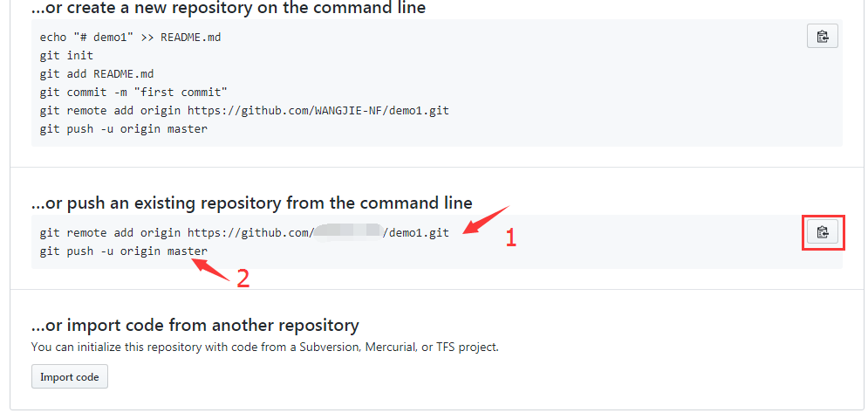The height and width of the screenshot is (413, 868).
Task: Click the WANGJIE-NF/demo1.git remote URL line
Action: (x=244, y=111)
